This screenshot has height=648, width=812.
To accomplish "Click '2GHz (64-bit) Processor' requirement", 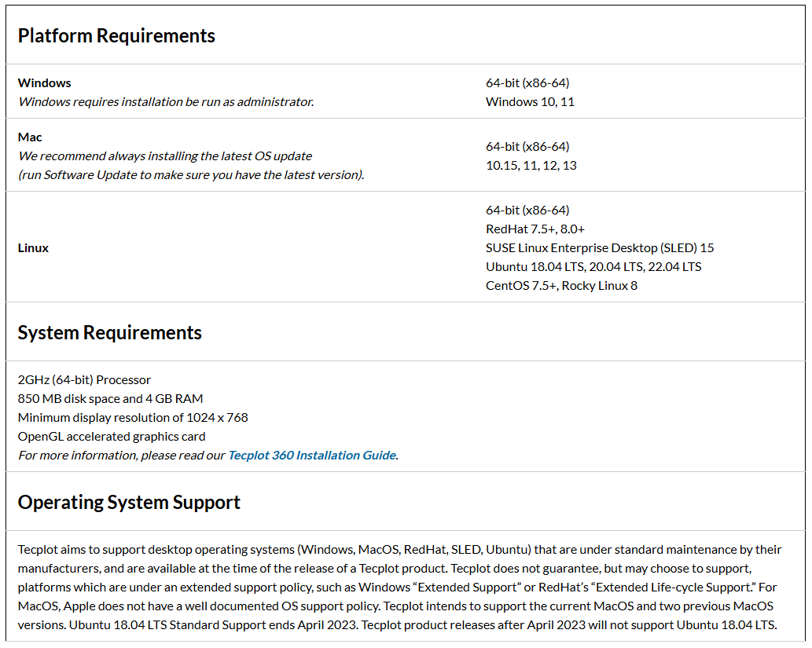I will click(x=84, y=380).
